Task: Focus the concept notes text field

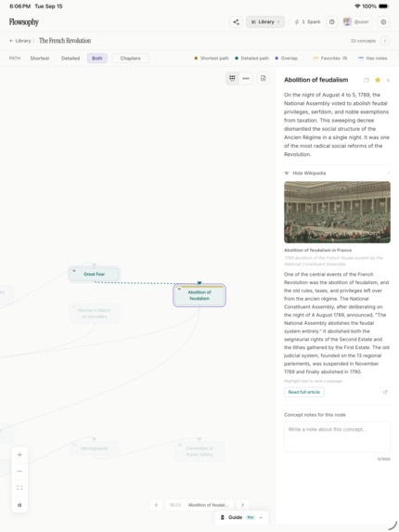Action: 337,436
